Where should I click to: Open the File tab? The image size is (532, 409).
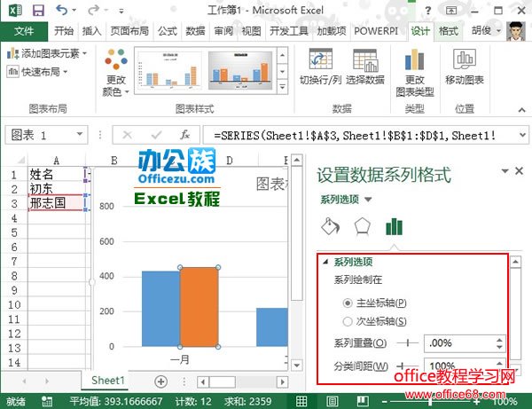(24, 31)
